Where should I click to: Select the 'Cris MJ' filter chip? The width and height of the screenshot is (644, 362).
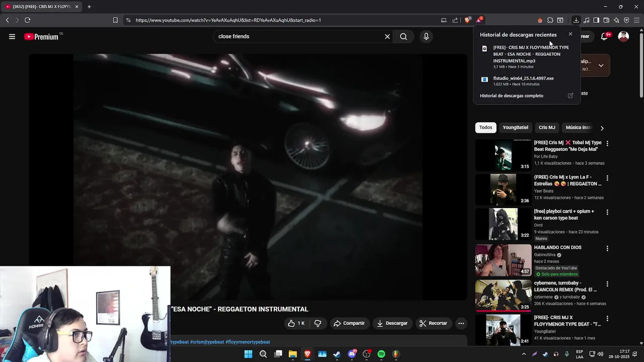(547, 127)
